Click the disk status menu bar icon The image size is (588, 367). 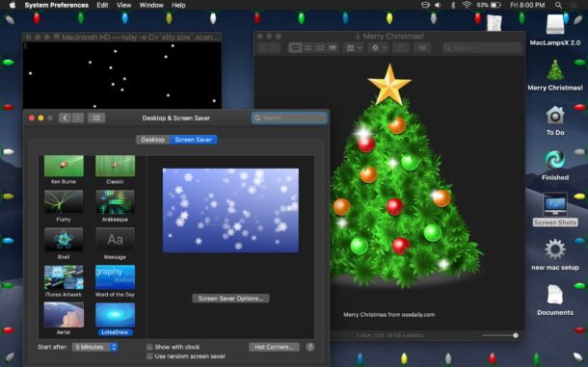click(x=425, y=5)
